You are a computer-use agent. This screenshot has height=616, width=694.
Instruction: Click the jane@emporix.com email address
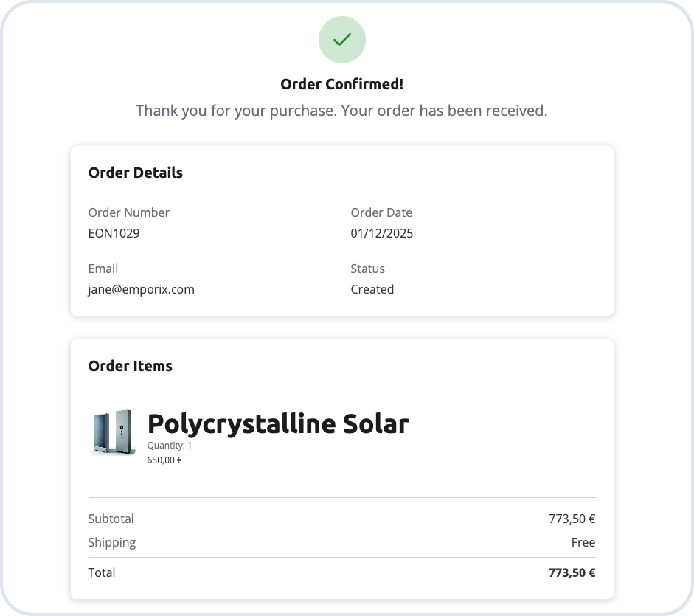click(141, 289)
